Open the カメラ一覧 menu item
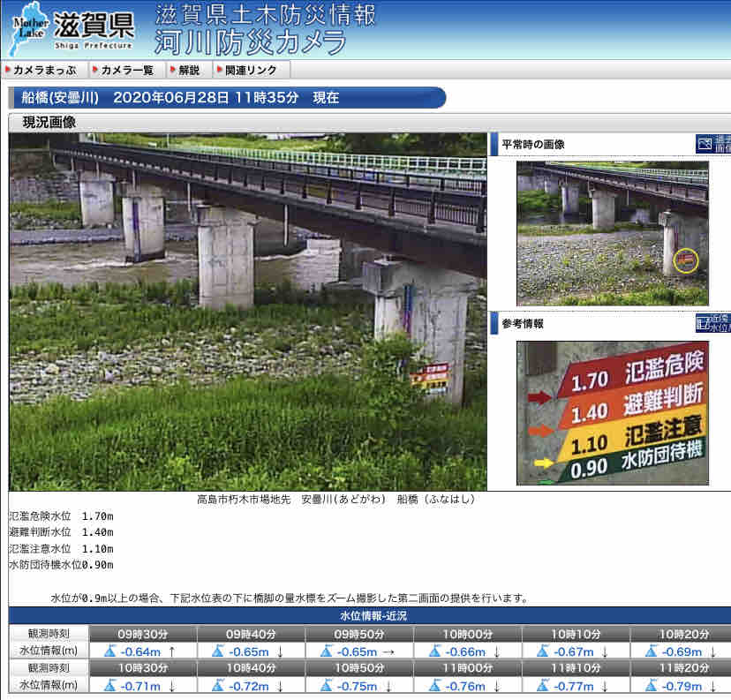Screen dimensions: 731x700 tap(126, 70)
